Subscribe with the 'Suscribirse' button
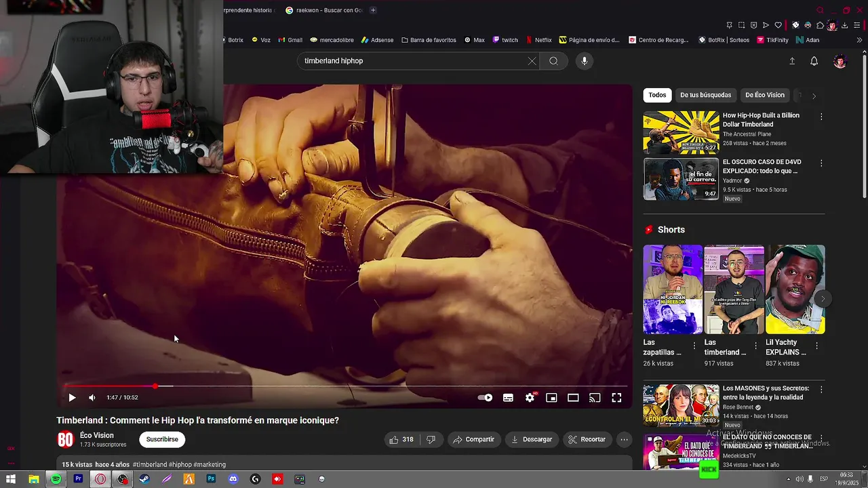Screen dimensions: 868x488 click(162, 439)
